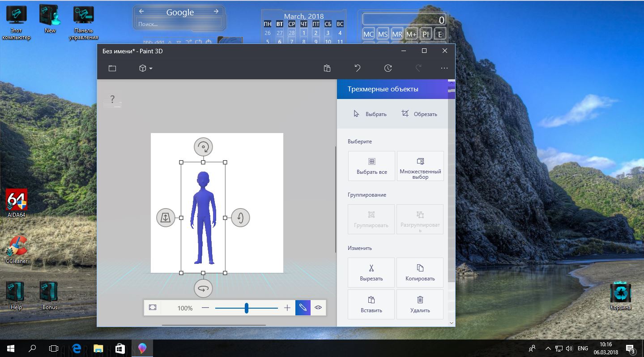Open the History clock icon
The height and width of the screenshot is (357, 644).
388,68
